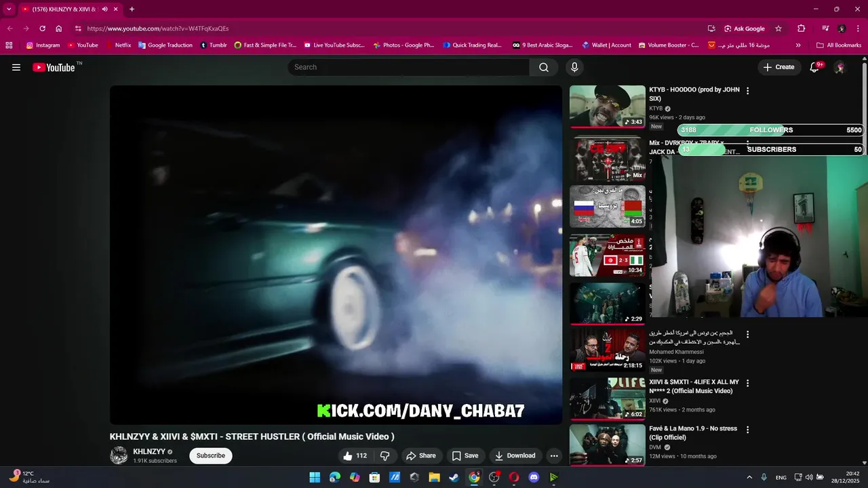Open All Bookmarks folder
The image size is (868, 488).
point(839,45)
